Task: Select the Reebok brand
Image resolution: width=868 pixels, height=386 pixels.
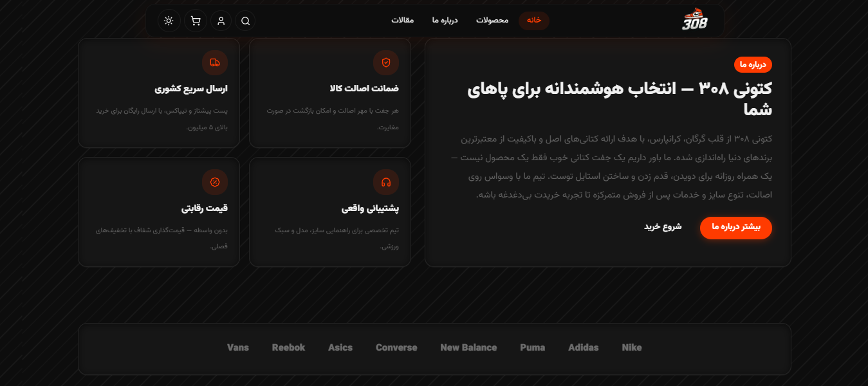Action: click(288, 347)
